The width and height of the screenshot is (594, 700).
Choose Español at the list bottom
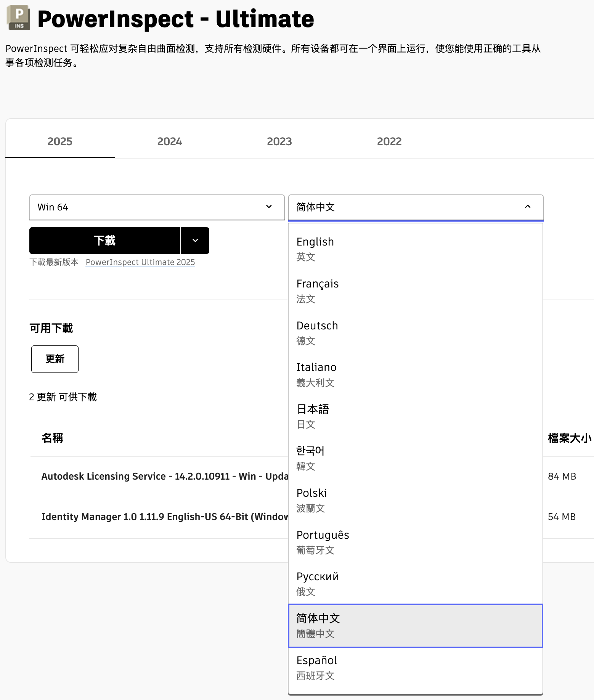click(416, 667)
